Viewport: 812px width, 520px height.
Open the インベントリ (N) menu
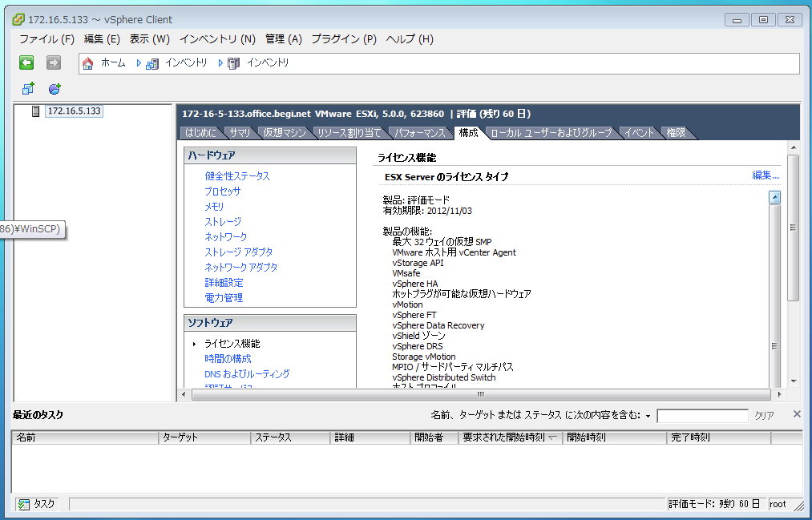point(217,39)
